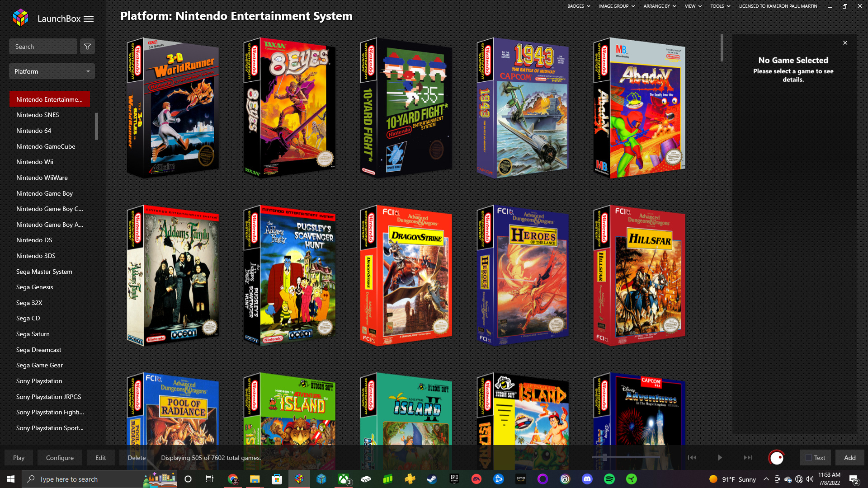Skip to next music track

(x=748, y=458)
